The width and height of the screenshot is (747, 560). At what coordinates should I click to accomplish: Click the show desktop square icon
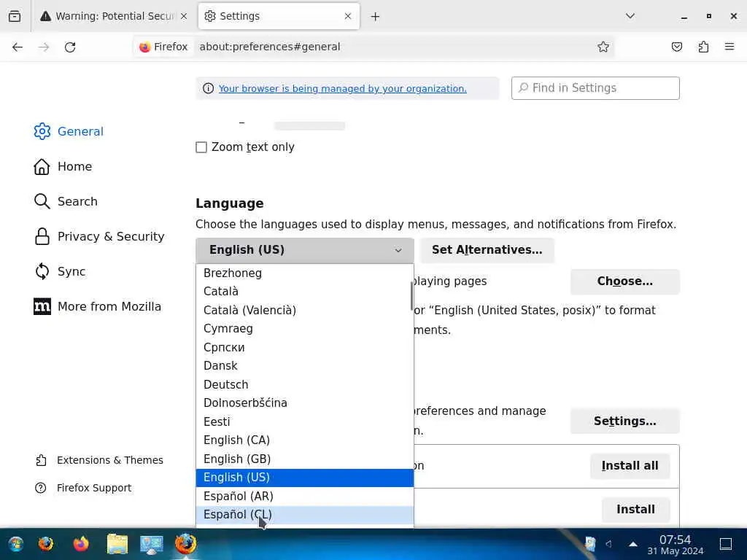726,544
